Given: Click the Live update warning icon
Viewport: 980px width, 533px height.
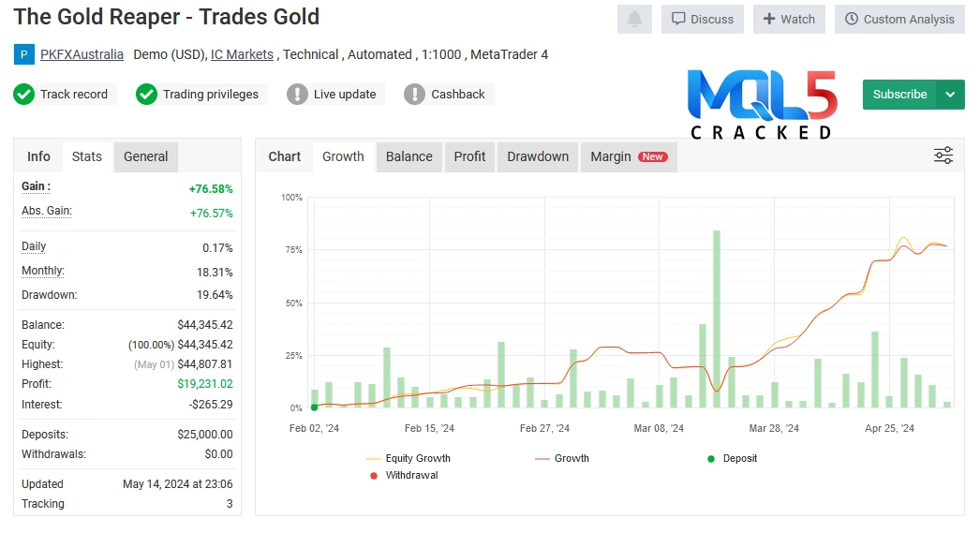Looking at the screenshot, I should [298, 95].
